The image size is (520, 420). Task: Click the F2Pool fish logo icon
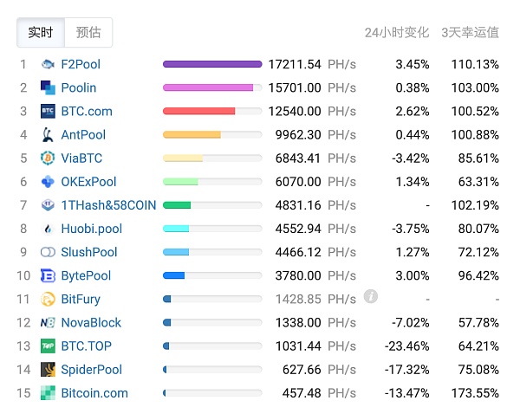[x=48, y=64]
